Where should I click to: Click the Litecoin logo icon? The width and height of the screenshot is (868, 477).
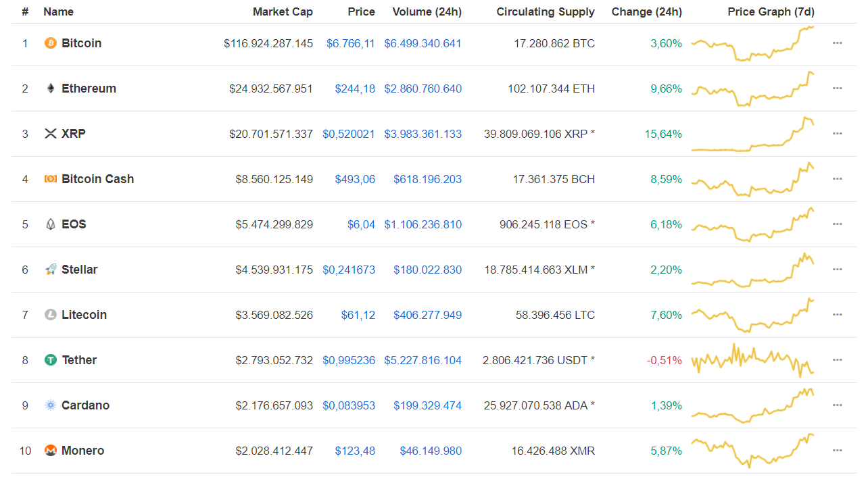(50, 315)
